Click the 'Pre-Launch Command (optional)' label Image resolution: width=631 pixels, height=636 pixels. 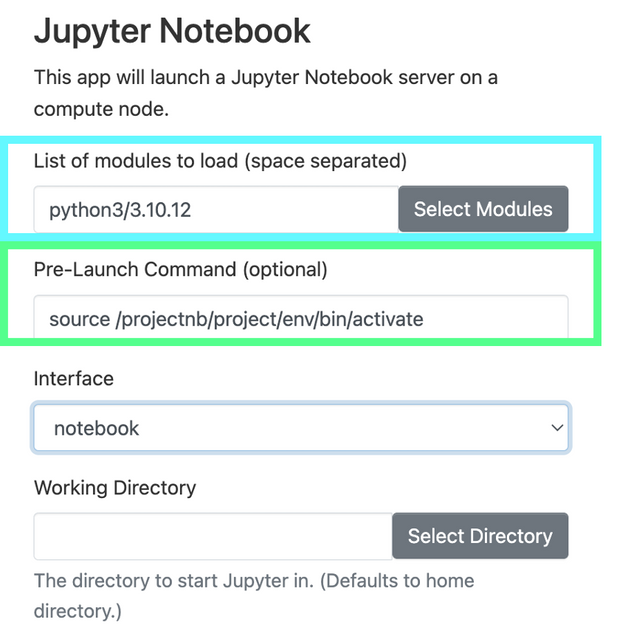180,270
